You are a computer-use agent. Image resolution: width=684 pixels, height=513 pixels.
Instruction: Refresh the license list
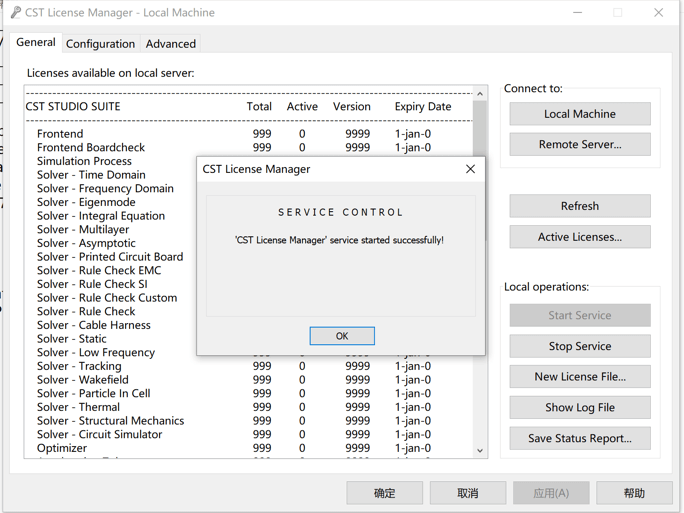click(x=580, y=206)
